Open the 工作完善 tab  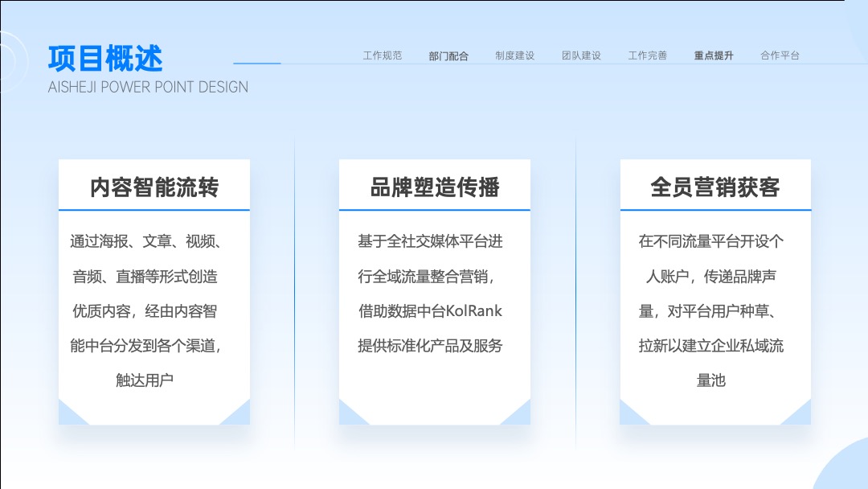tap(647, 55)
